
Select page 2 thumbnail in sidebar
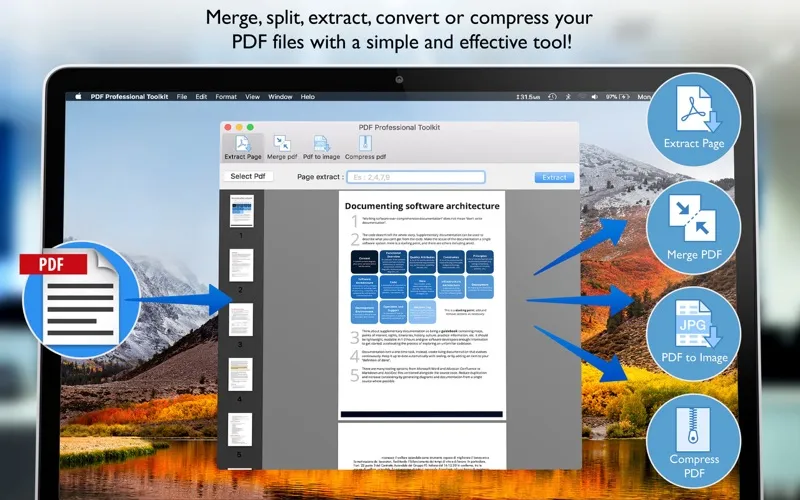[241, 265]
